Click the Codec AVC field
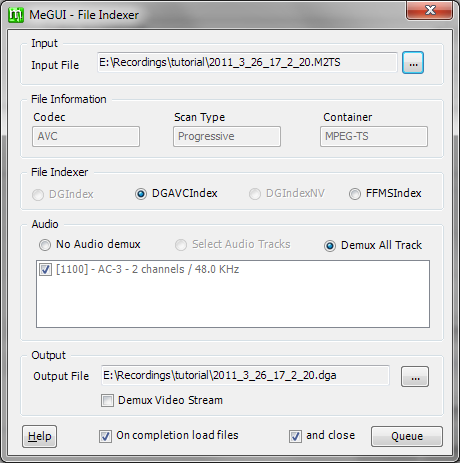Viewport: 460px width, 463px height. point(86,136)
